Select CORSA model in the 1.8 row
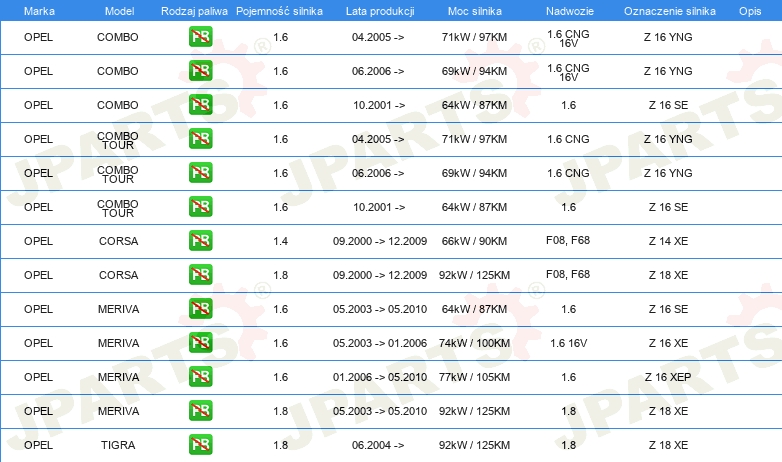The width and height of the screenshot is (782, 462). [119, 275]
